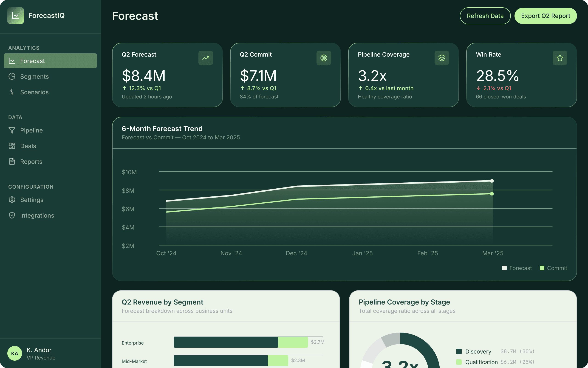This screenshot has height=368, width=588.
Task: Click the VP Revenue role text
Action: (41, 357)
